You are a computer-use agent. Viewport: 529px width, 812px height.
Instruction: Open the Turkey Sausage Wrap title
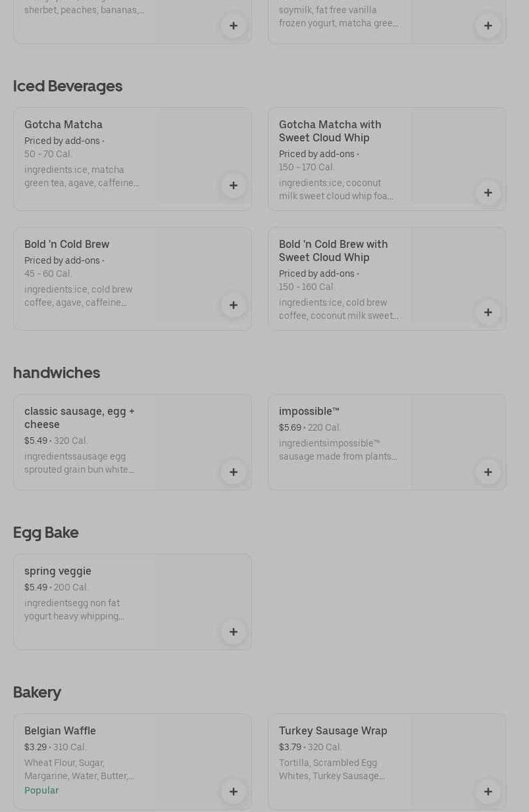pyautogui.click(x=333, y=730)
